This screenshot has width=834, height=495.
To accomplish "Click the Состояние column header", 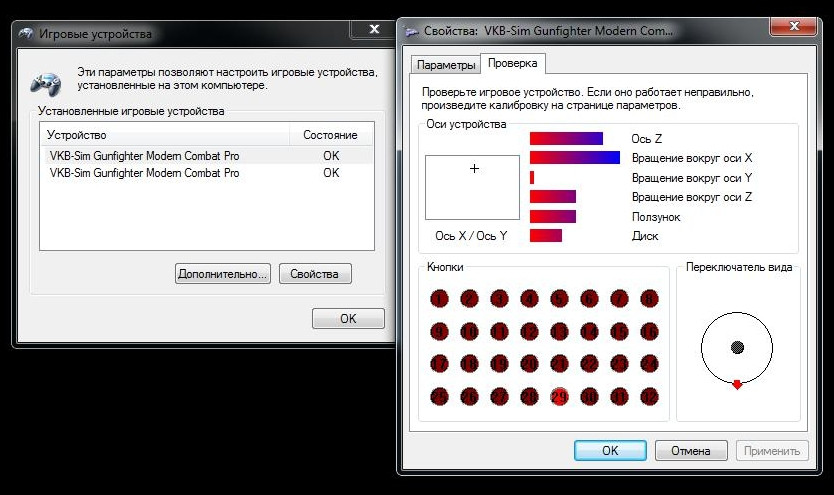I will click(x=331, y=135).
